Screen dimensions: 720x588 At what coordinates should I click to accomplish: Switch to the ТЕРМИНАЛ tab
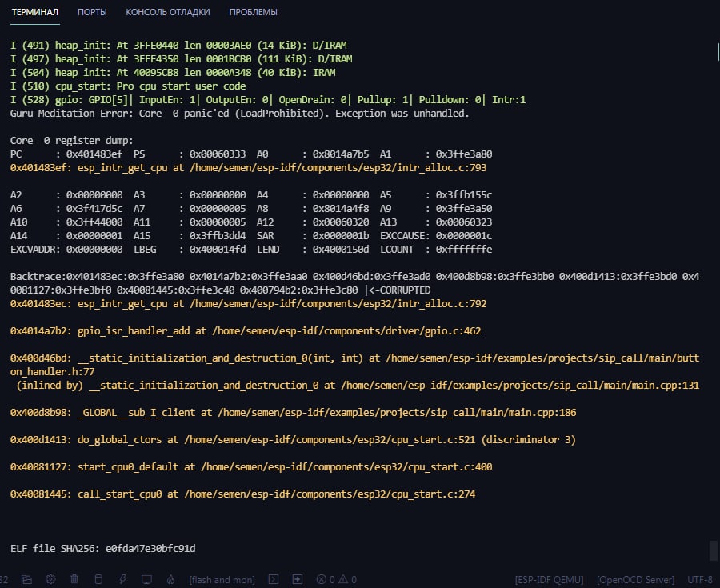click(x=35, y=13)
